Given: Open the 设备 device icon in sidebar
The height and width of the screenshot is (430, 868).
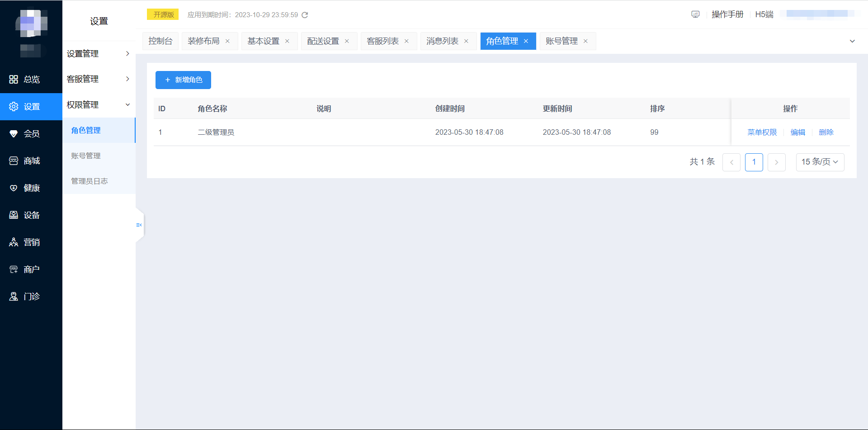Looking at the screenshot, I should (x=14, y=215).
